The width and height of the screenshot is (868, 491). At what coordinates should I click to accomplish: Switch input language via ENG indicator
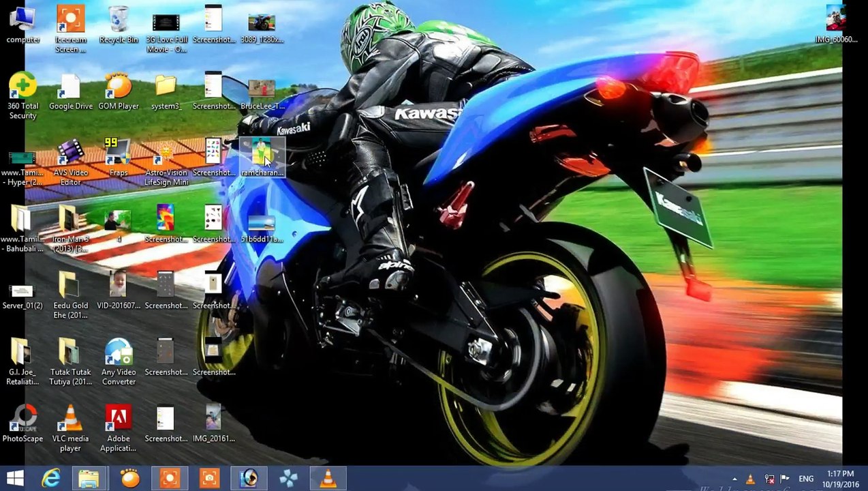(x=806, y=479)
